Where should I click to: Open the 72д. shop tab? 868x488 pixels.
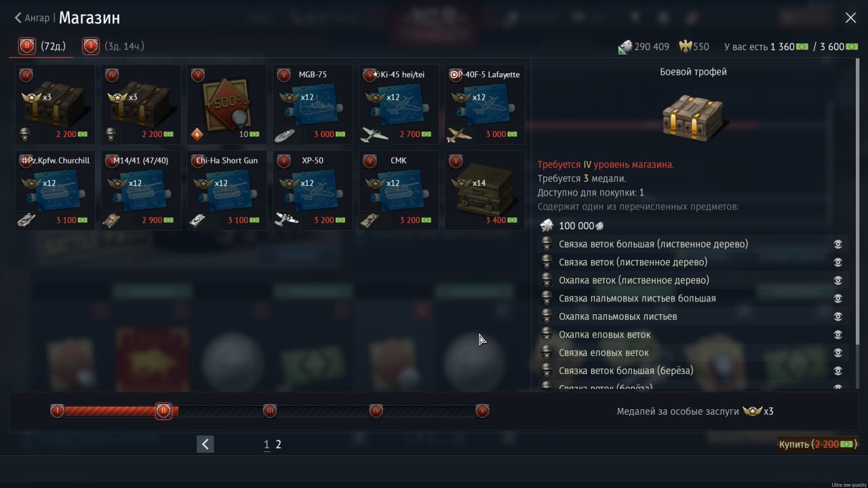(43, 46)
